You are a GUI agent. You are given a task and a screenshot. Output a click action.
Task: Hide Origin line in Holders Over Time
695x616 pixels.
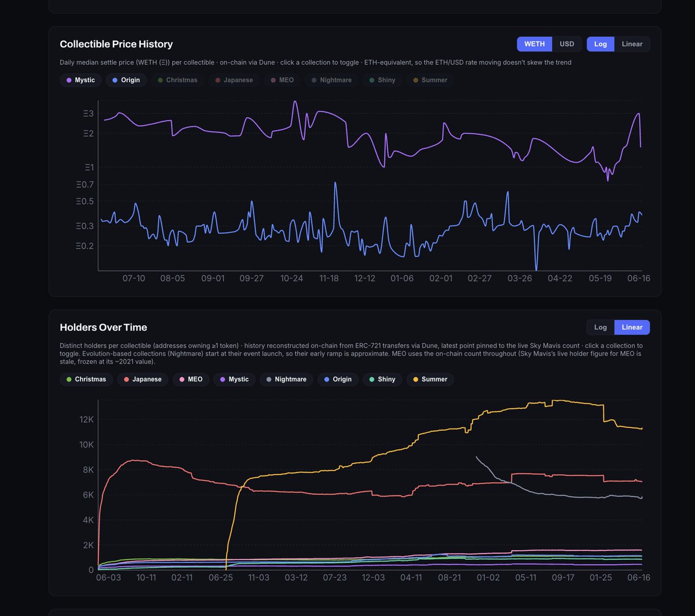click(x=338, y=379)
